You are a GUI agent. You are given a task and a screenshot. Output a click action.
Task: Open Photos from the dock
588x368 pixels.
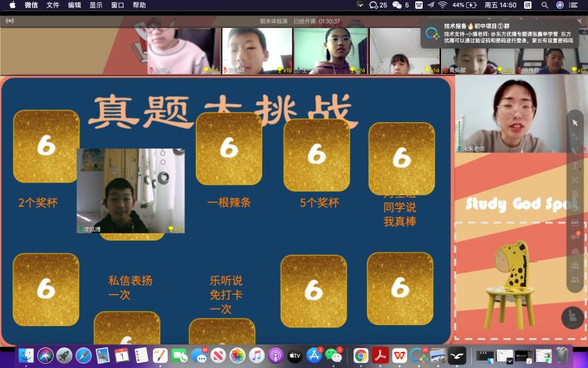(x=237, y=355)
